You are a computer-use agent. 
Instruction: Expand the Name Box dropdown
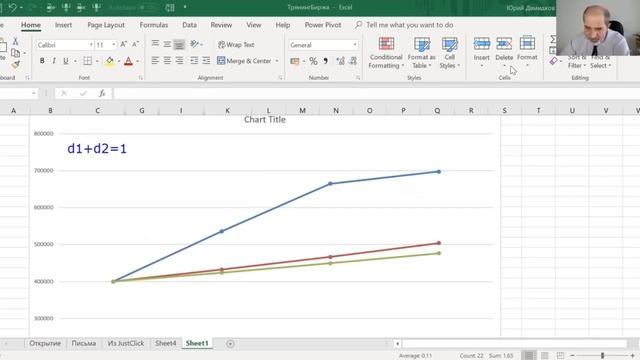pyautogui.click(x=33, y=93)
